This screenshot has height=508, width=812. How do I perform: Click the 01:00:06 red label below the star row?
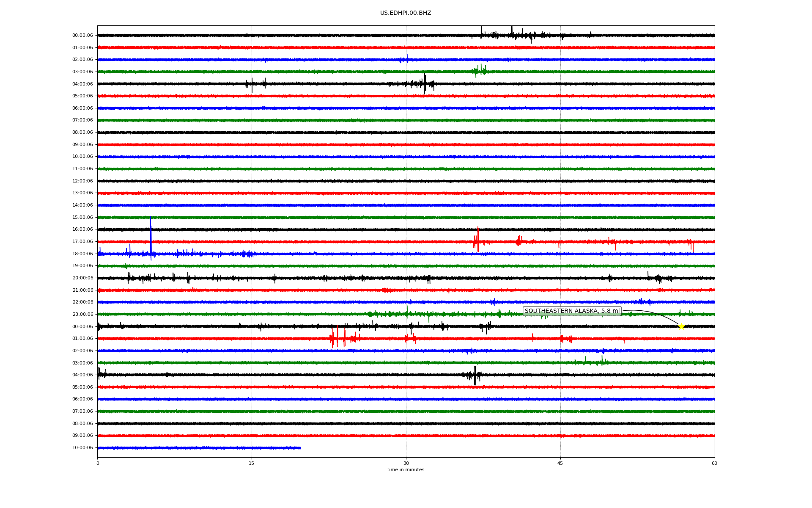pyautogui.click(x=82, y=339)
